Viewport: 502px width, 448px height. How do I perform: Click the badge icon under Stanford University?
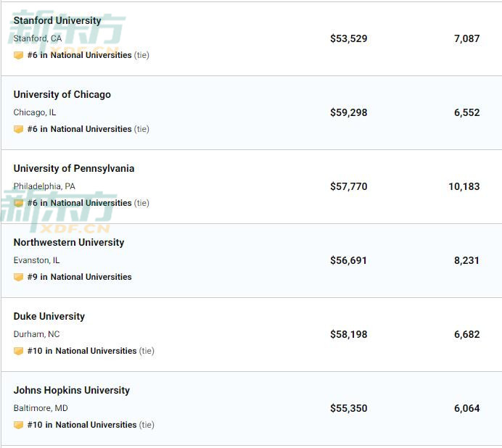click(18, 55)
